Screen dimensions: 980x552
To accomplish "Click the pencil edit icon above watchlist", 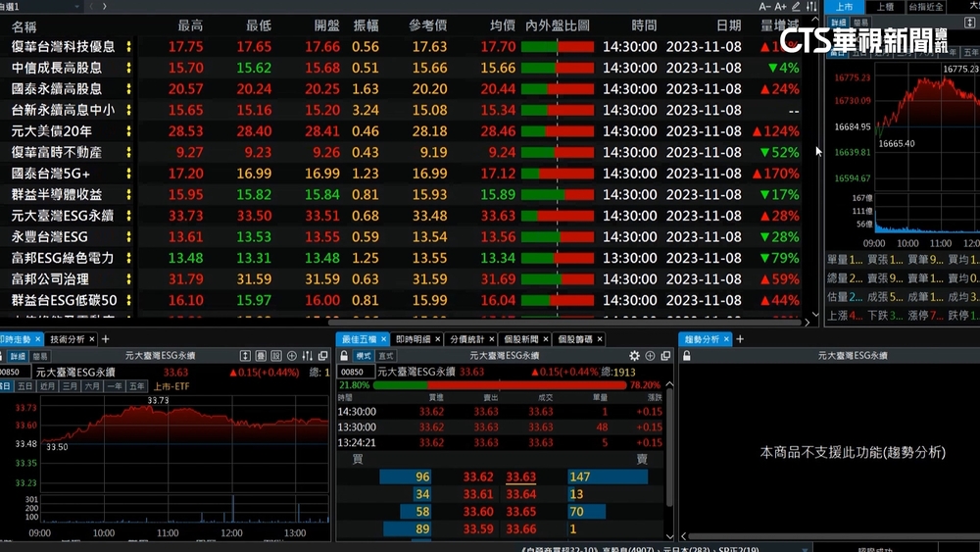I will pyautogui.click(x=796, y=7).
